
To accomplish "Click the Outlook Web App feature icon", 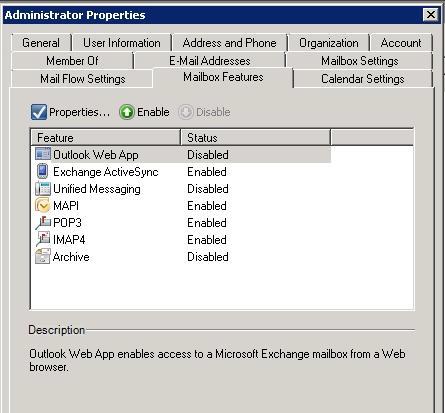I will pyautogui.click(x=43, y=154).
